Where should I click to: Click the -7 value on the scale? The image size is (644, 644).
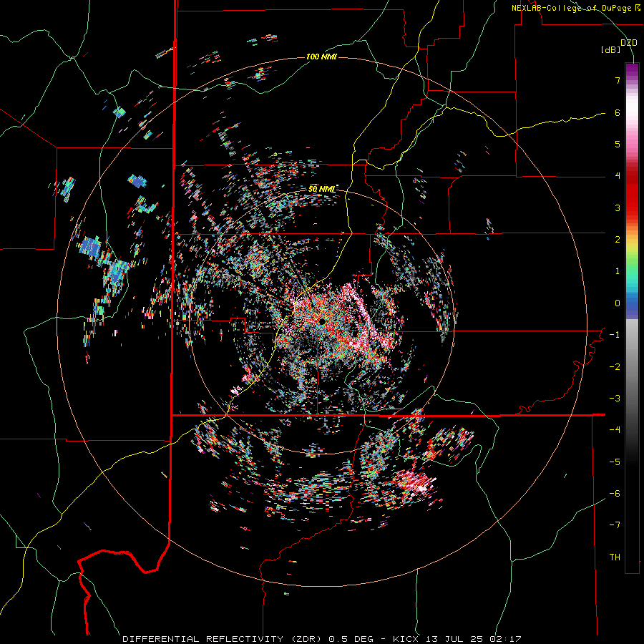coord(615,525)
